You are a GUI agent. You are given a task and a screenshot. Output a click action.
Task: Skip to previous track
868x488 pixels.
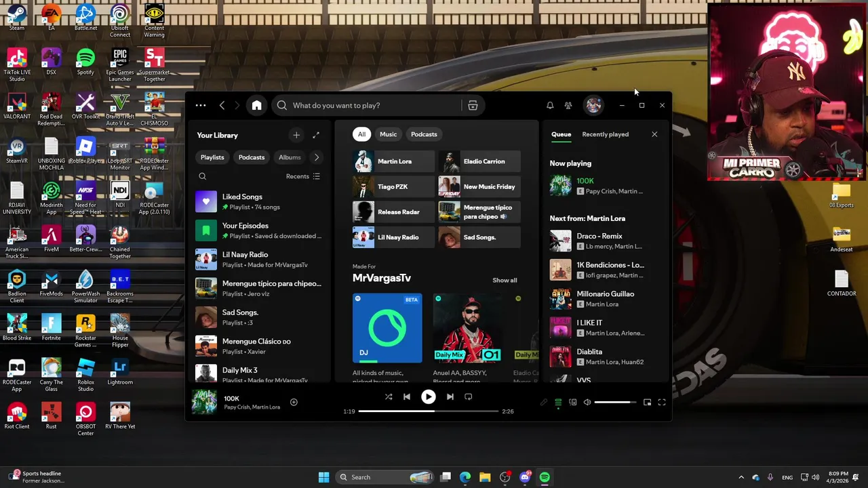tap(407, 396)
